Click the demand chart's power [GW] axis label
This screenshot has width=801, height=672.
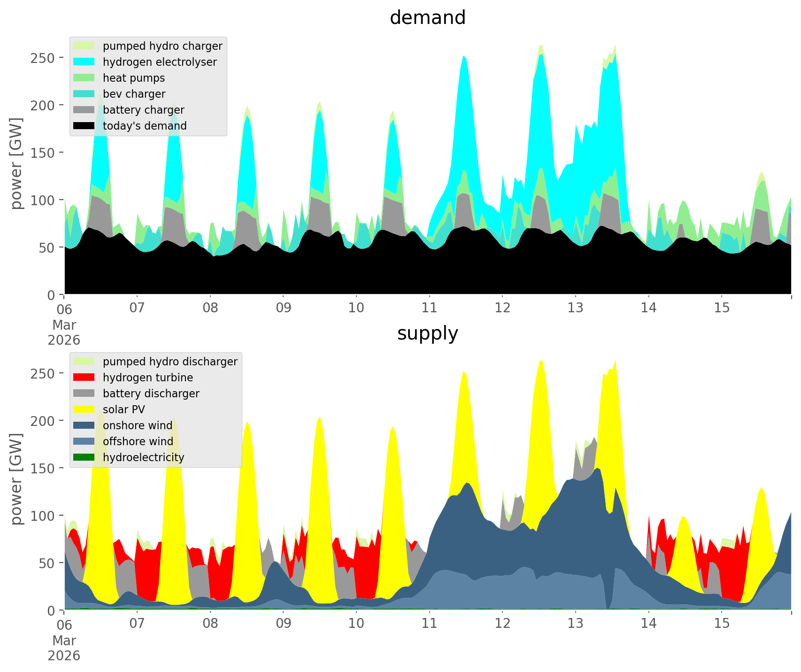coord(16,163)
